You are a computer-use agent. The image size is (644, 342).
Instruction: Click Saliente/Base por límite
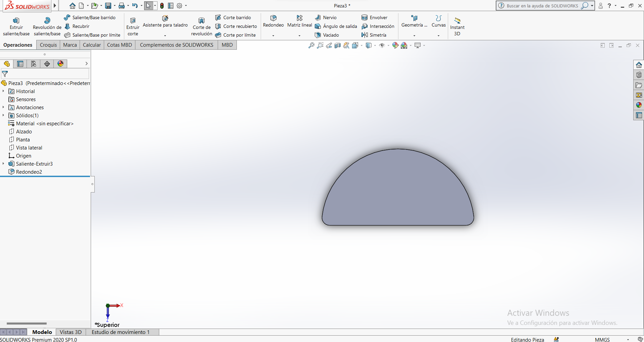92,35
